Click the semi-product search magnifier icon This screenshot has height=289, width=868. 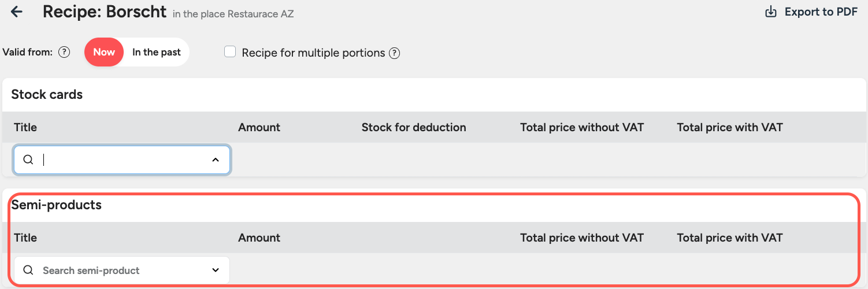pyautogui.click(x=28, y=271)
